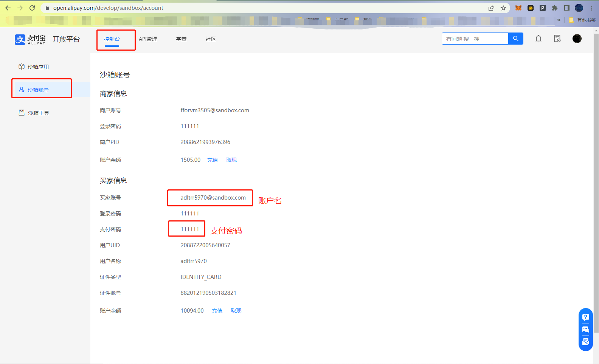Click 充值 for buyer balance

217,311
